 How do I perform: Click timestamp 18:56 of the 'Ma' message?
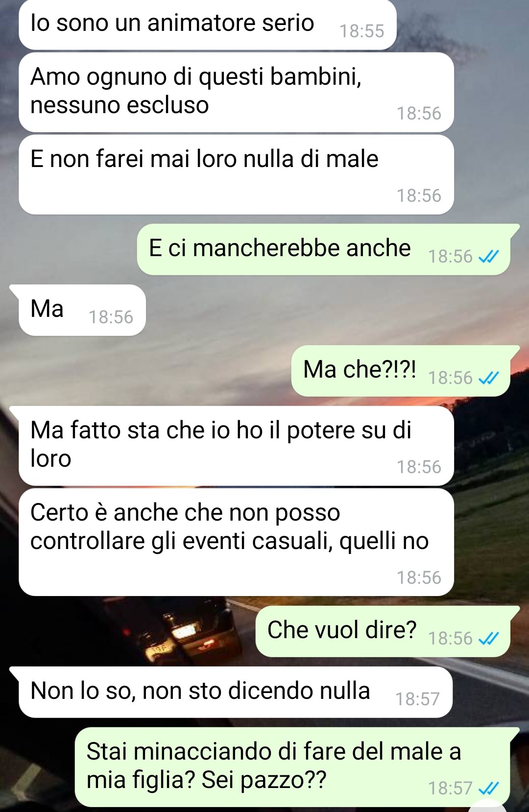(x=111, y=317)
